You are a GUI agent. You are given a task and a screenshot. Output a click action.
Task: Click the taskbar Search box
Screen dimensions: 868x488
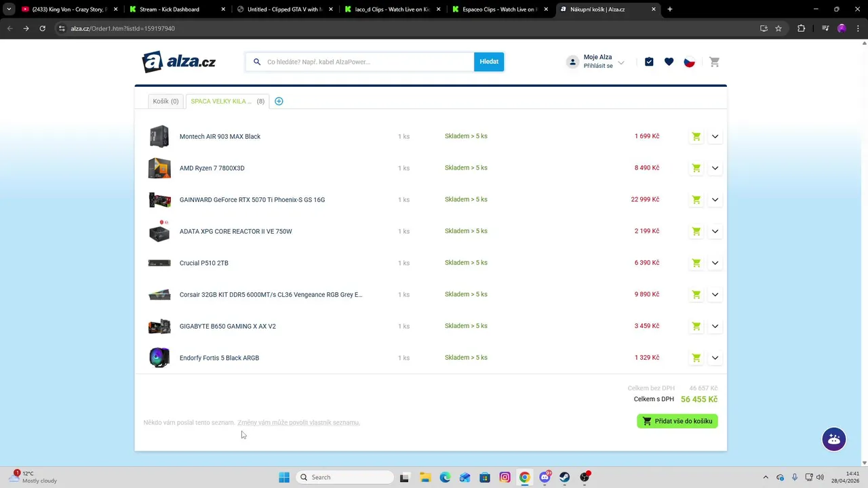point(345,477)
